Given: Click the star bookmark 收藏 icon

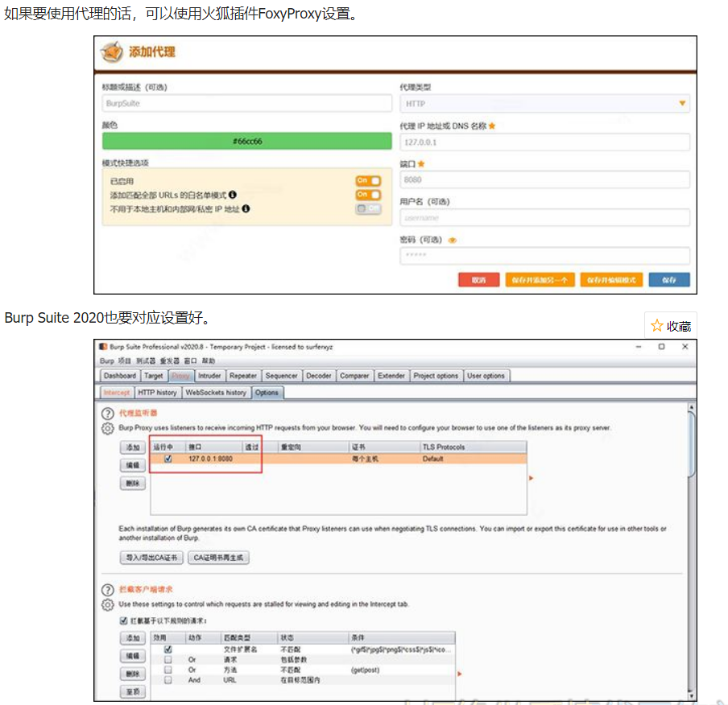Looking at the screenshot, I should (656, 325).
